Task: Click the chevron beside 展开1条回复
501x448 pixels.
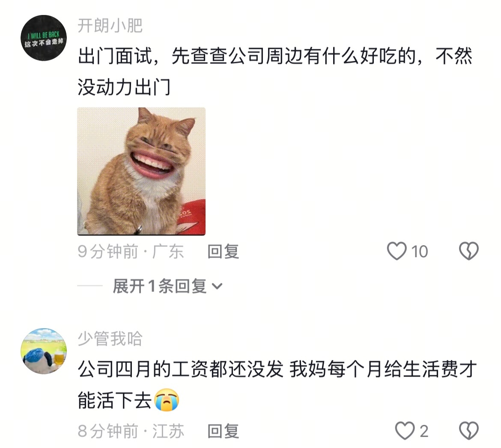Action: pos(217,286)
